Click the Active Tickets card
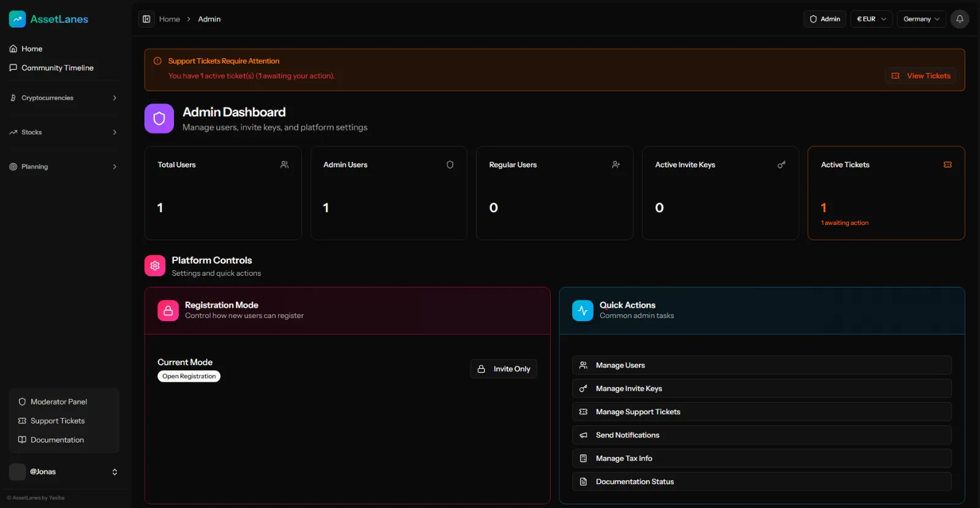The width and height of the screenshot is (980, 508). (x=886, y=193)
